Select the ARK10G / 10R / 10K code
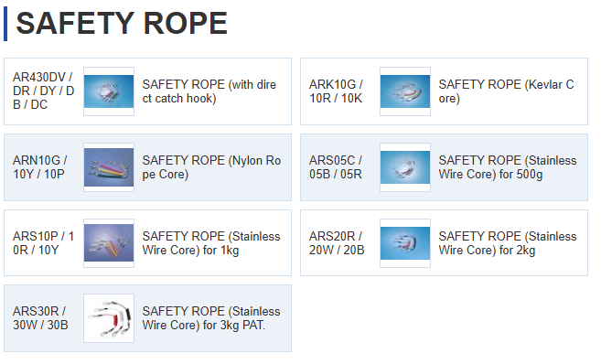Viewport: 601px width, 364px height. pos(336,91)
